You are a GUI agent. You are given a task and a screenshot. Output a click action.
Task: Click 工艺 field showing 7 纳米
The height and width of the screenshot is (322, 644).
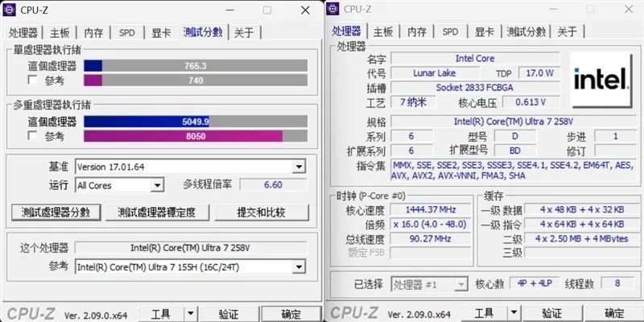pos(413,102)
